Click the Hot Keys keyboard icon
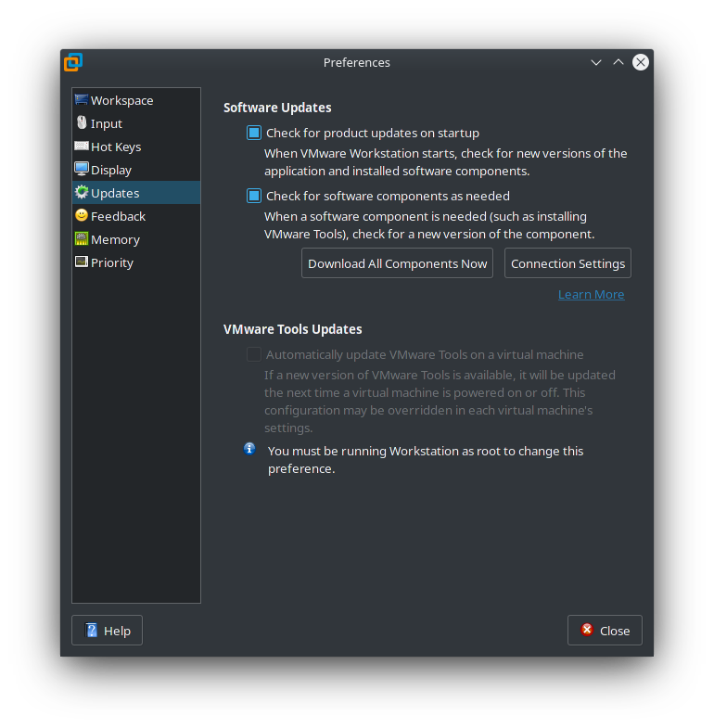 (82, 147)
